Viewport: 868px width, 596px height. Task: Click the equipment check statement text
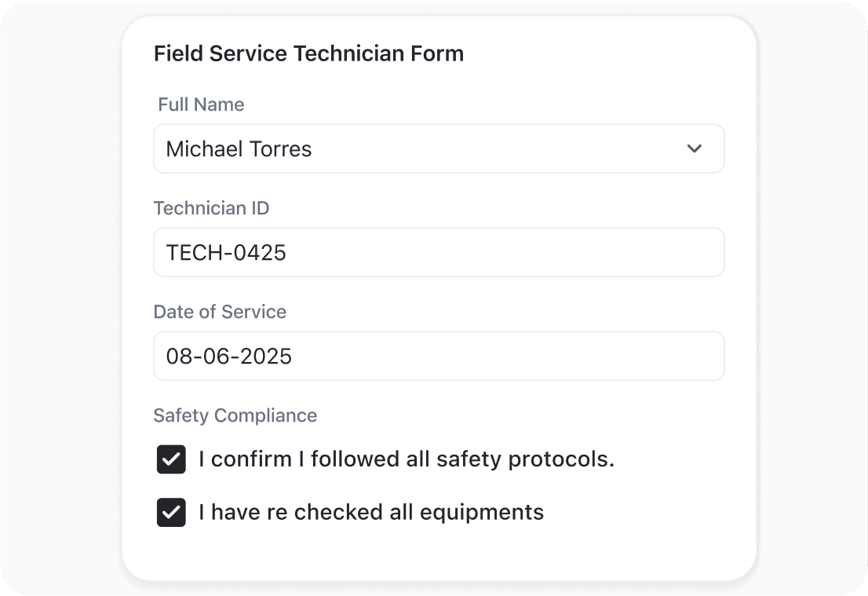tap(370, 512)
